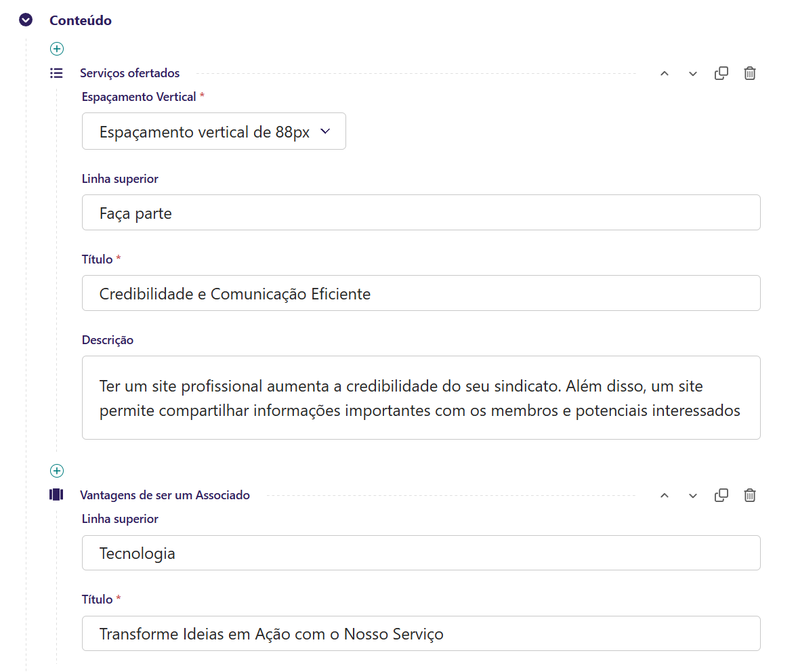Screen dimensions: 798x672
Task: Click the Título field with Credibilidade text
Action: (421, 293)
